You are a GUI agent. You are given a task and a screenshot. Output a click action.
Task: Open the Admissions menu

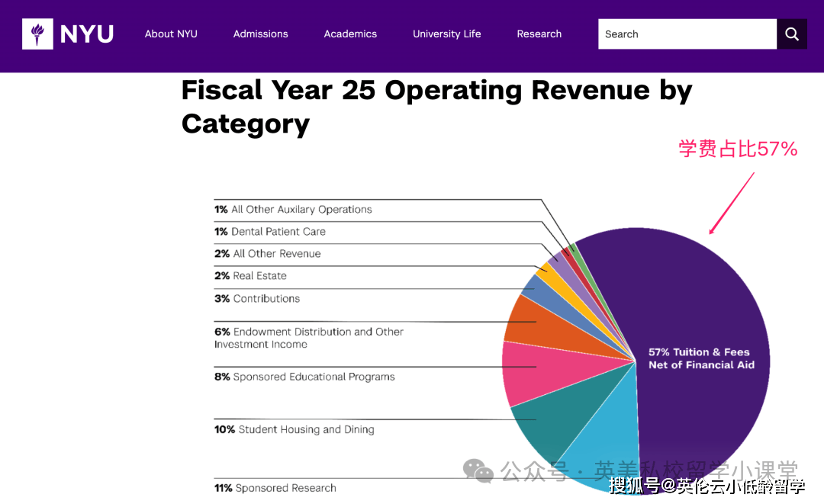tap(260, 34)
